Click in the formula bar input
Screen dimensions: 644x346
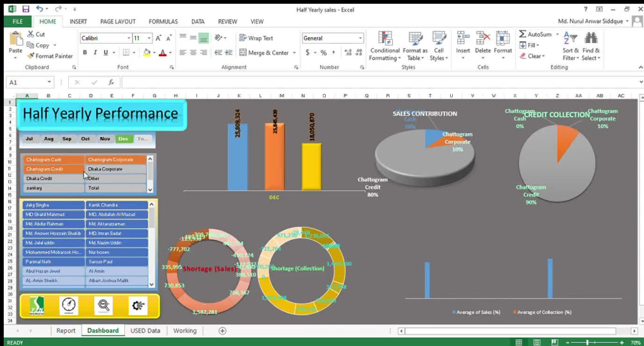(380, 82)
